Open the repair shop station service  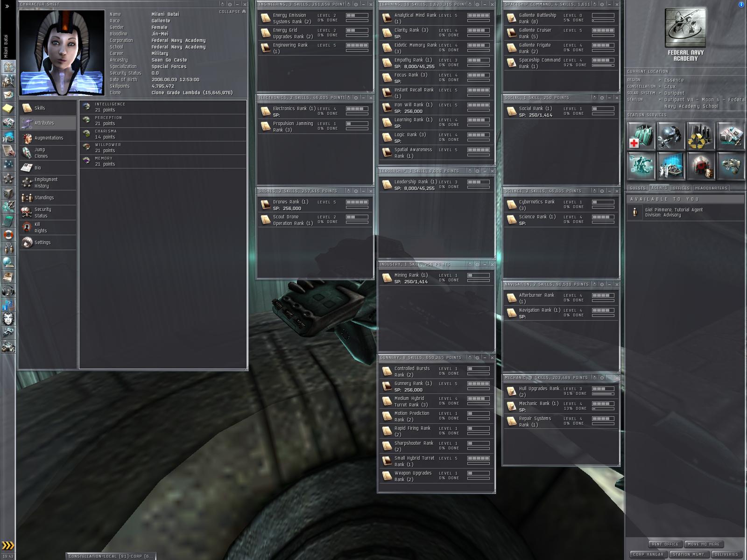(x=670, y=136)
